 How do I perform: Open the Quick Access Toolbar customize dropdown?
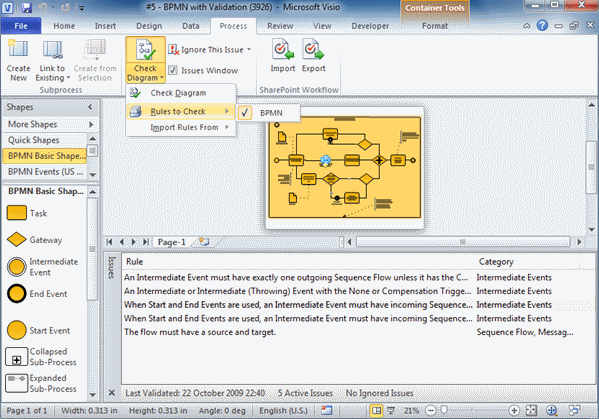82,8
